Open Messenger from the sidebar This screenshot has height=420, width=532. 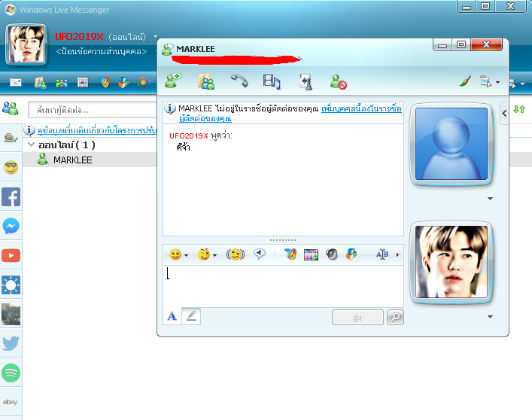[x=11, y=226]
